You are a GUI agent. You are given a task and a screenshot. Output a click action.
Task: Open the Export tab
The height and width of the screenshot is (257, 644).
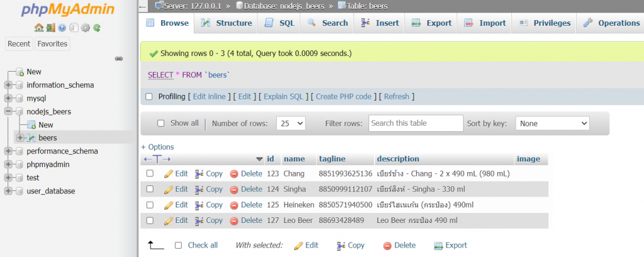(431, 23)
